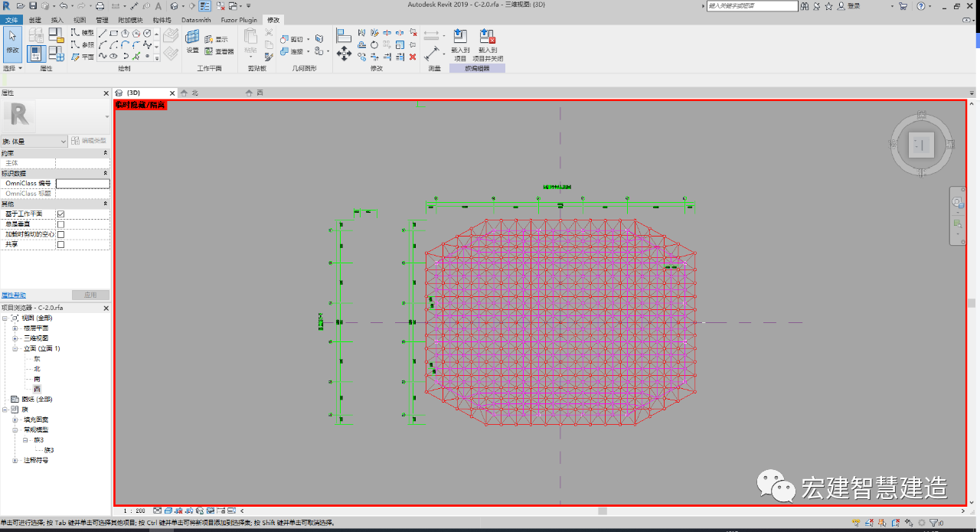Image resolution: width=980 pixels, height=532 pixels.
Task: Click the red delete X icon
Action: tap(413, 57)
